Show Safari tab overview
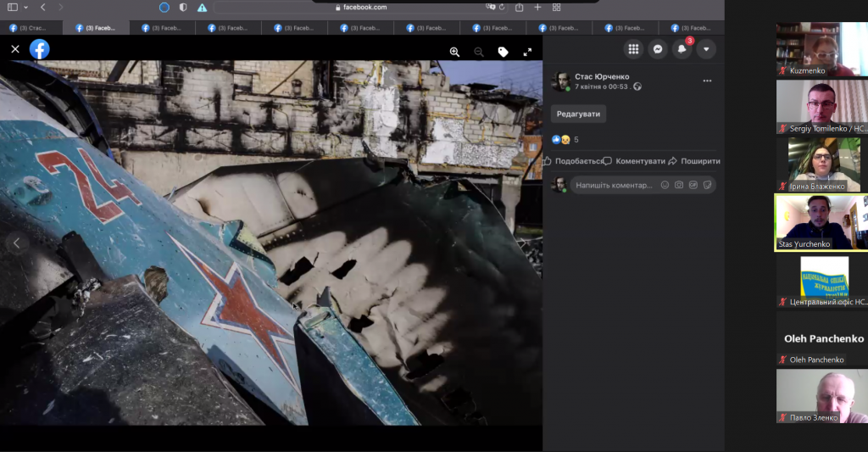 tap(556, 7)
